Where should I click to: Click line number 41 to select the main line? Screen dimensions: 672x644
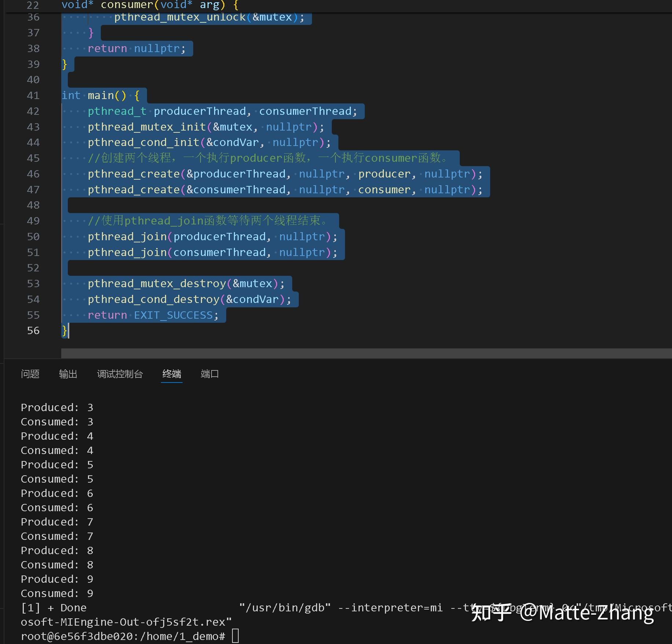click(x=33, y=95)
